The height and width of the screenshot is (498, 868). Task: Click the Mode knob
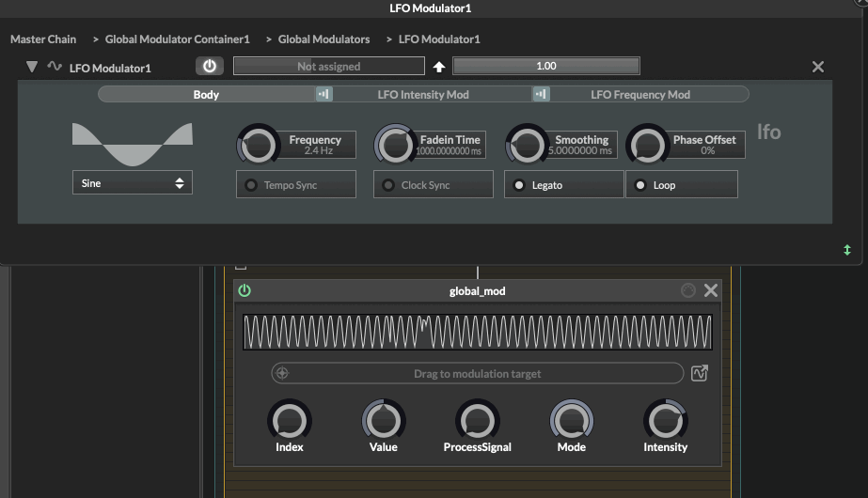572,421
